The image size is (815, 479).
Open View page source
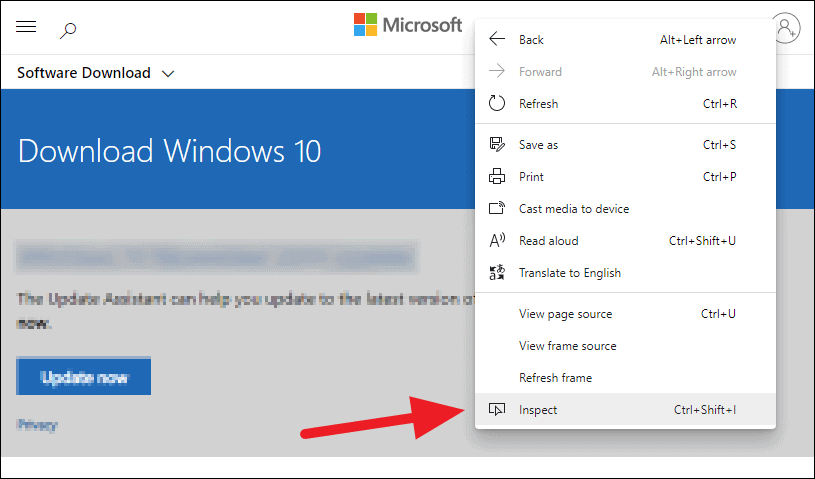625,314
